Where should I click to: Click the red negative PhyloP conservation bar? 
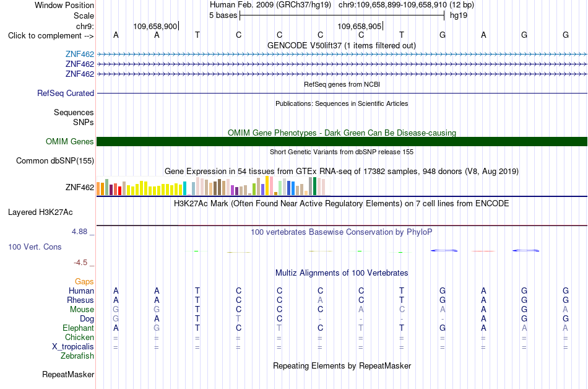coord(483,251)
